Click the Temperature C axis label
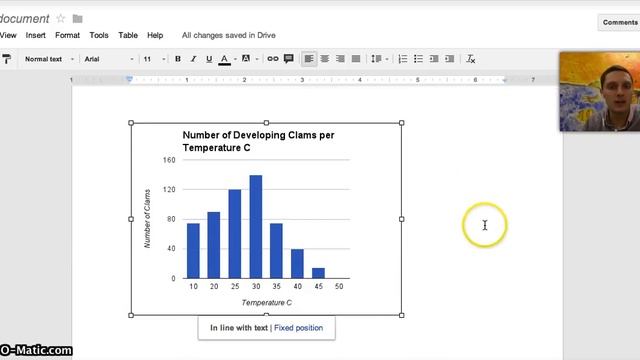Image resolution: width=640 pixels, height=360 pixels. 267,302
